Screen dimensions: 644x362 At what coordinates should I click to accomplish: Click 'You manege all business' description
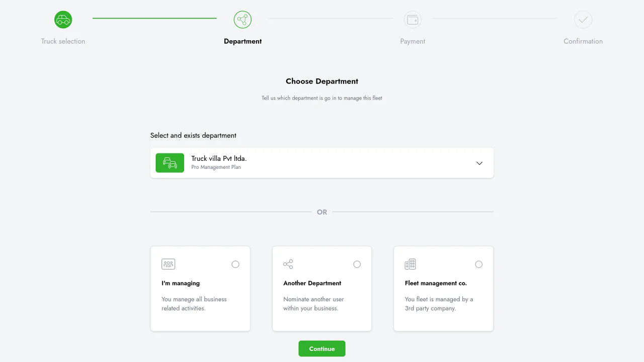click(x=194, y=304)
